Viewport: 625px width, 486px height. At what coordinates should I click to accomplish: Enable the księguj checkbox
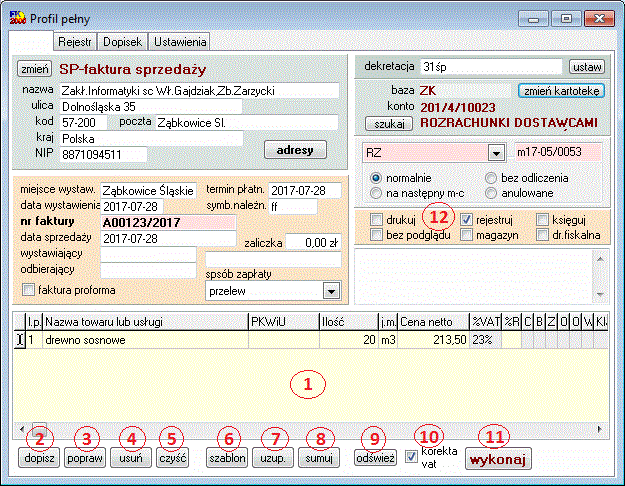point(542,220)
